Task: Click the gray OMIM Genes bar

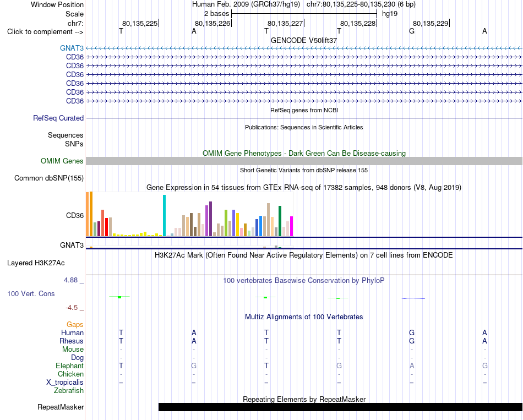Action: pyautogui.click(x=304, y=161)
